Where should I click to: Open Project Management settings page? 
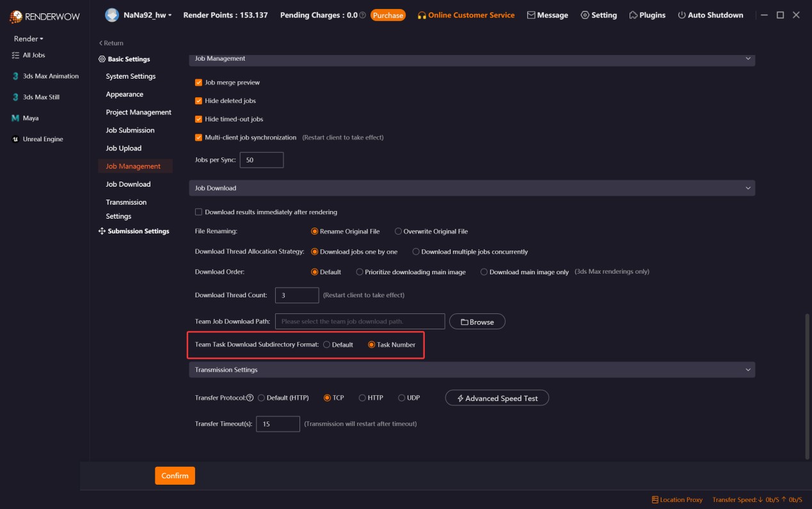(139, 113)
